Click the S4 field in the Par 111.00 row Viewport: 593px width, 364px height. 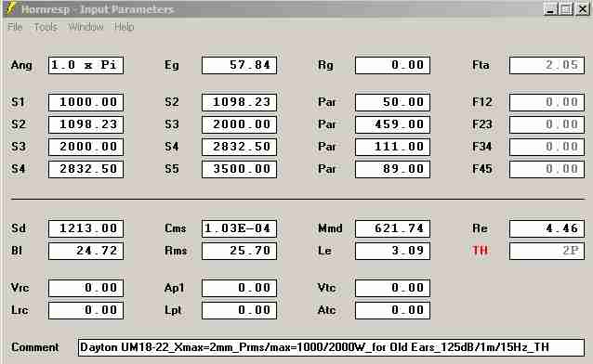coord(240,147)
